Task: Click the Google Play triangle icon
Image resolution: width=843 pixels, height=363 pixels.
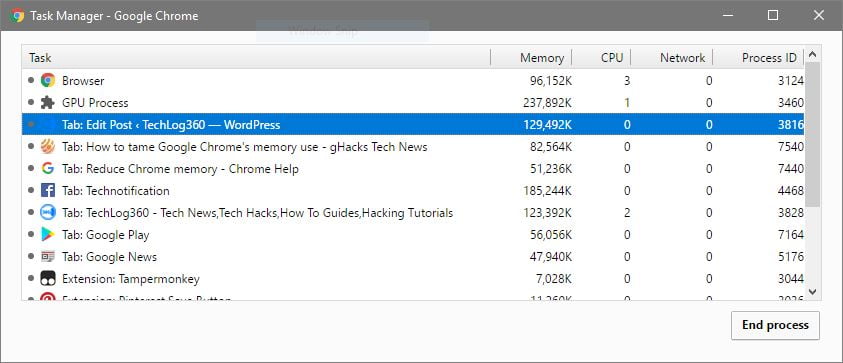Action: click(48, 235)
